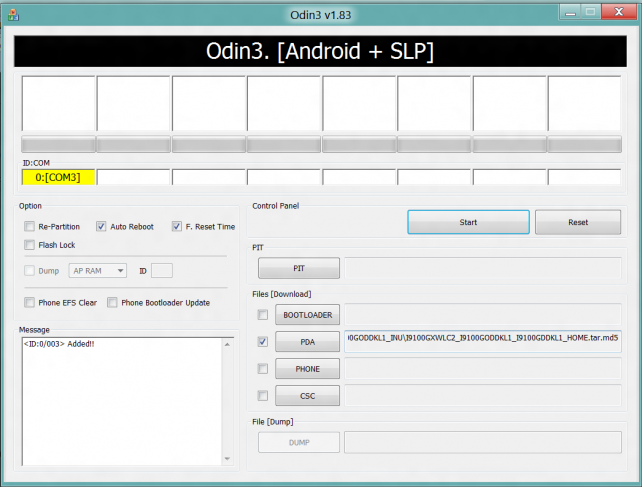Click the Message log down scroll arrow
The height and width of the screenshot is (487, 642).
[227, 459]
